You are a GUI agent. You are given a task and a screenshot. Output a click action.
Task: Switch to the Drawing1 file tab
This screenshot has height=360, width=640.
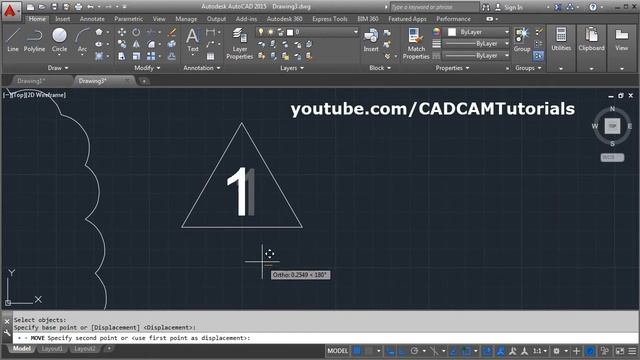pyautogui.click(x=31, y=81)
